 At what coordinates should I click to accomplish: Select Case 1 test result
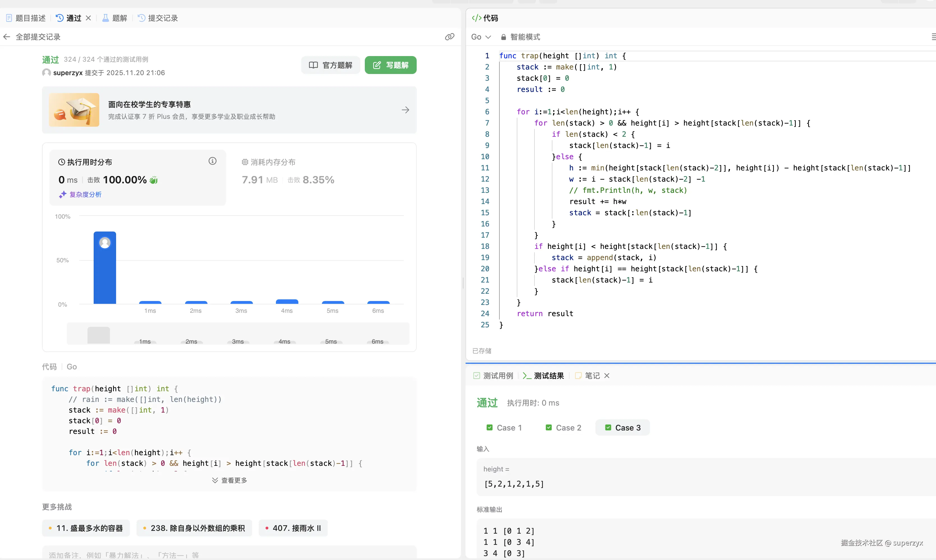click(505, 427)
